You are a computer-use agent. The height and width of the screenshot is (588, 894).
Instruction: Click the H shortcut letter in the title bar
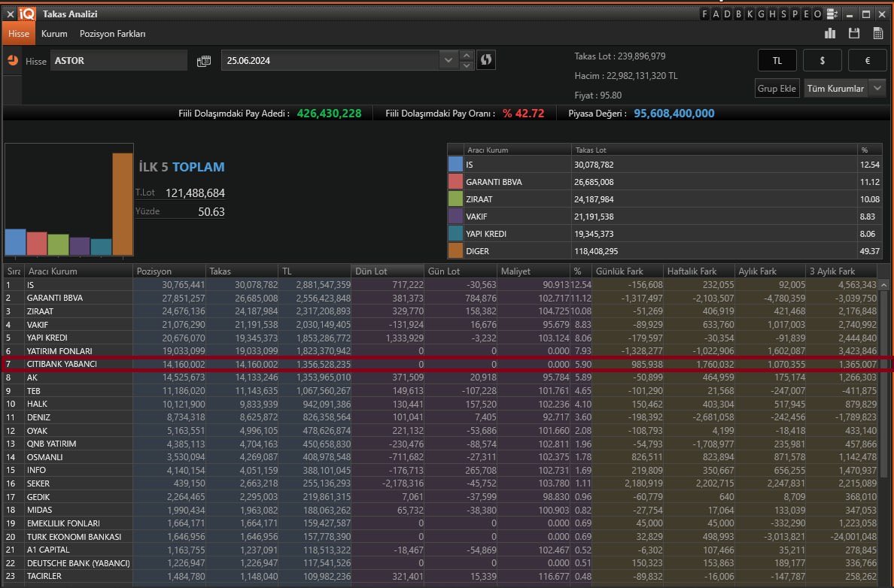point(773,14)
